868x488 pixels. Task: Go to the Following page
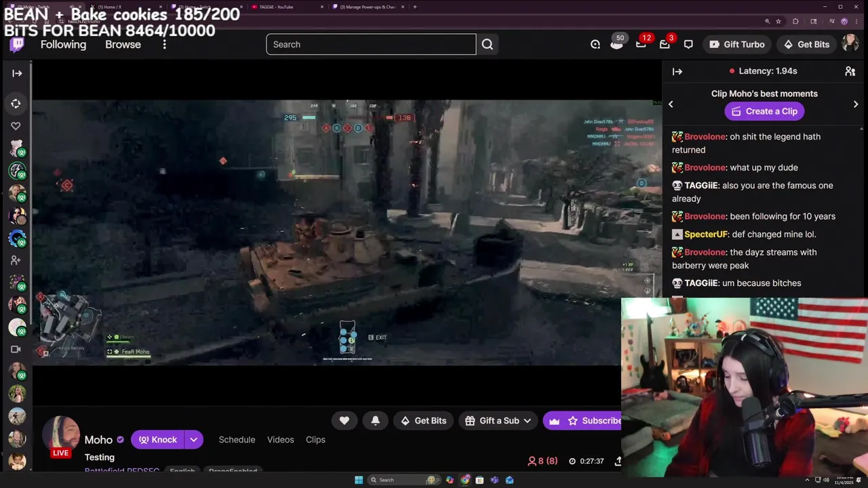(x=63, y=45)
